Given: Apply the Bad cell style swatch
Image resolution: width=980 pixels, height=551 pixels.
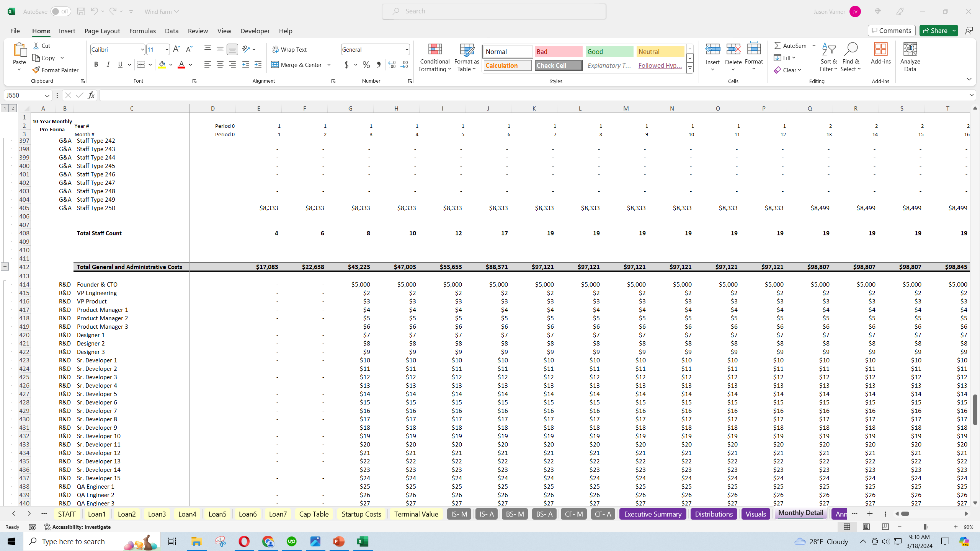Looking at the screenshot, I should point(558,52).
